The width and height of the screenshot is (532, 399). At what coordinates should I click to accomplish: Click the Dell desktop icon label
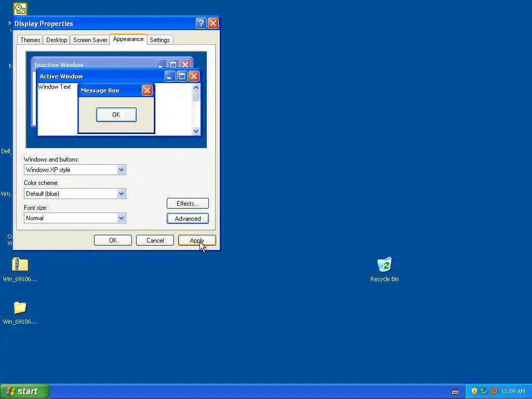pyautogui.click(x=6, y=151)
